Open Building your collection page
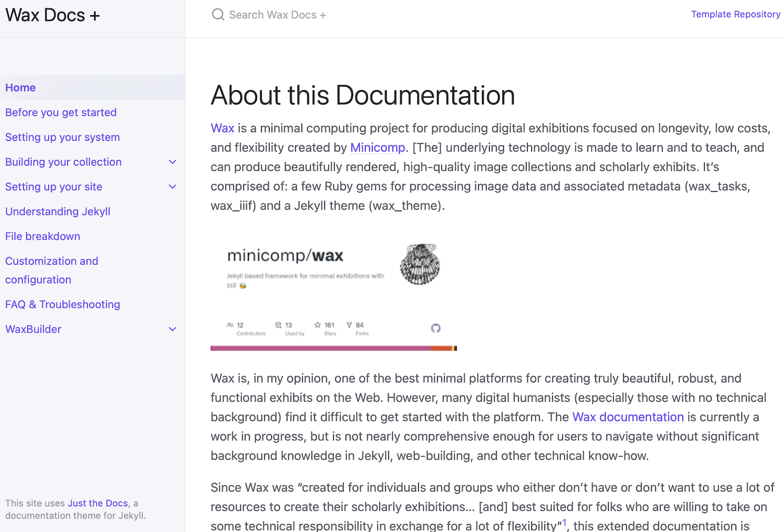Screen dimensions: 783x532 (x=64, y=162)
